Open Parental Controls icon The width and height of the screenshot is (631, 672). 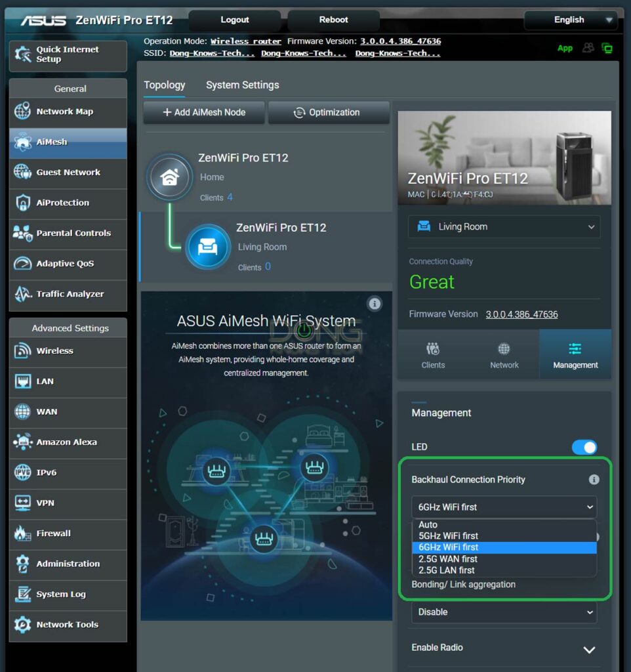[22, 233]
